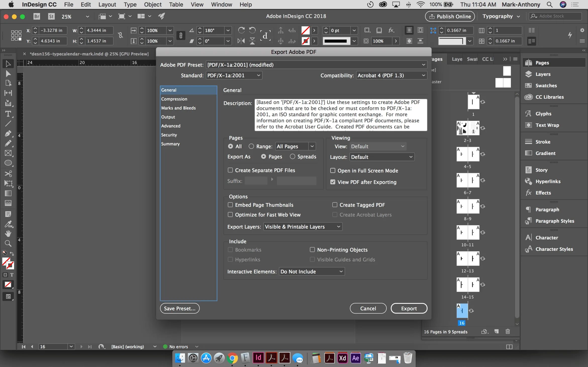Viewport: 588px width, 367px height.
Task: Open the Glyphs panel icon
Action: coord(528,114)
